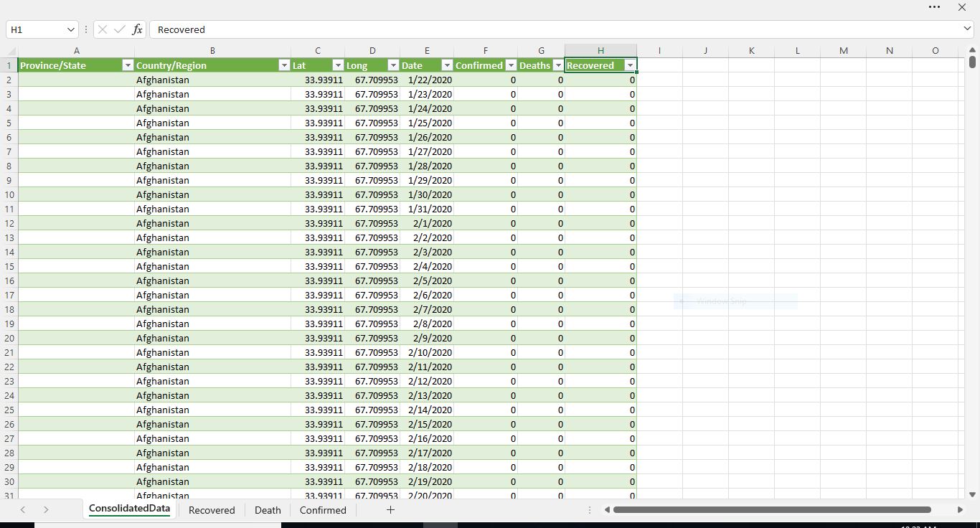Open the Confirmed column filter dropdown
This screenshot has height=528, width=980.
511,65
